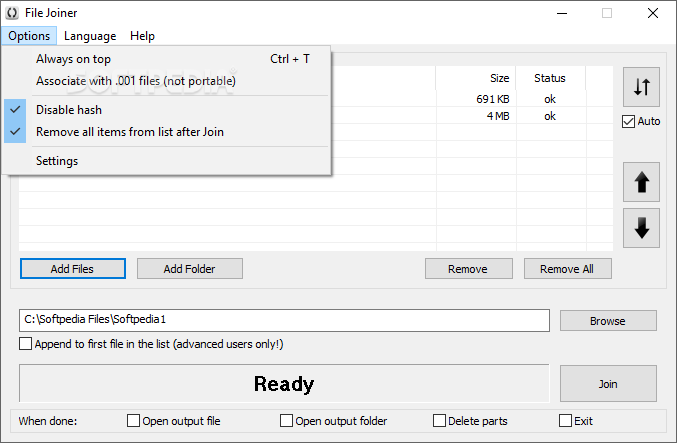Click the ok status of the 691 KB row

coord(550,99)
